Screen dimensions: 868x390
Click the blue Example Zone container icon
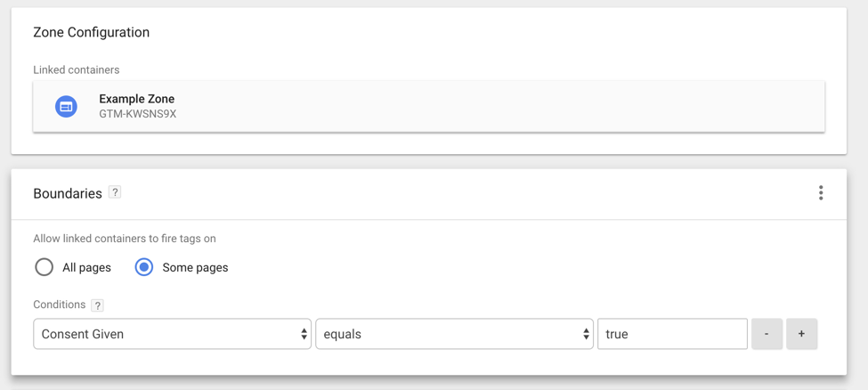[66, 106]
